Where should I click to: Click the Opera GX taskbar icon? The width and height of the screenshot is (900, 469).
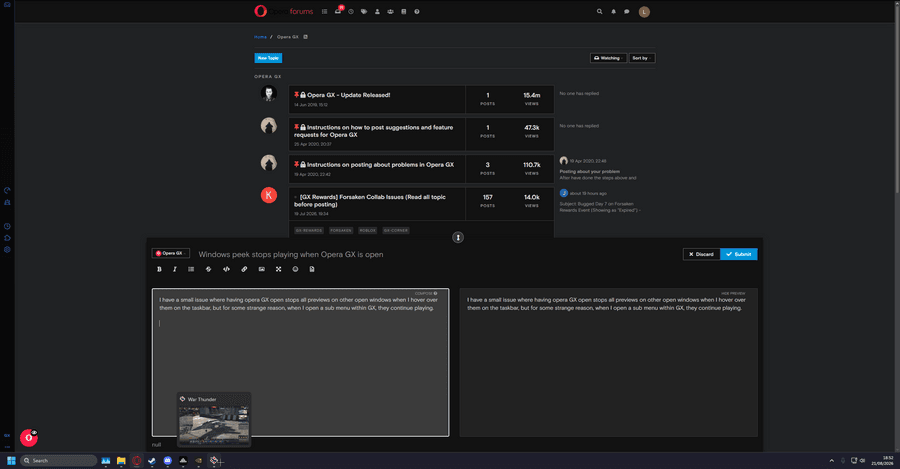pos(137,460)
